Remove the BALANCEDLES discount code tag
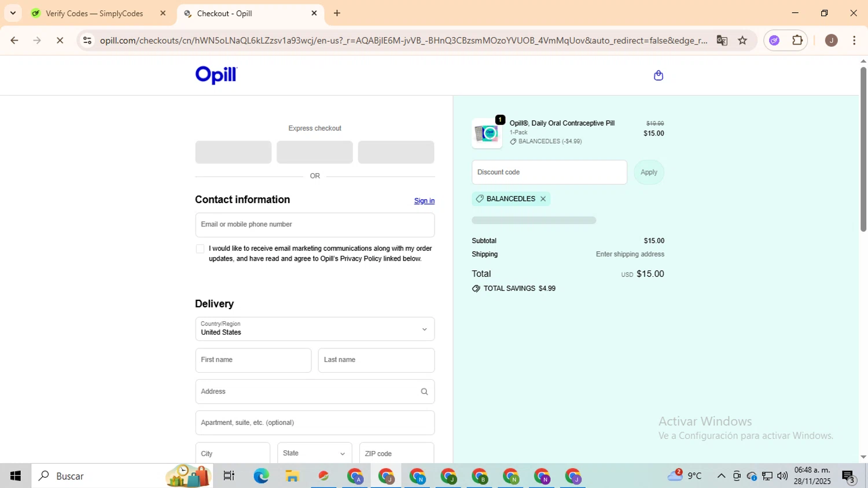This screenshot has width=868, height=488. pyautogui.click(x=543, y=199)
